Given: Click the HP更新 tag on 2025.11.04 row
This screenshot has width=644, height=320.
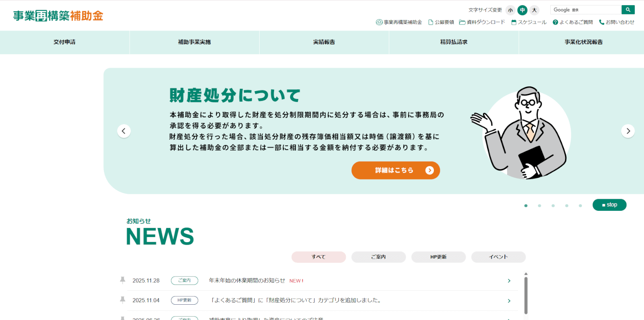Looking at the screenshot, I should click(184, 300).
